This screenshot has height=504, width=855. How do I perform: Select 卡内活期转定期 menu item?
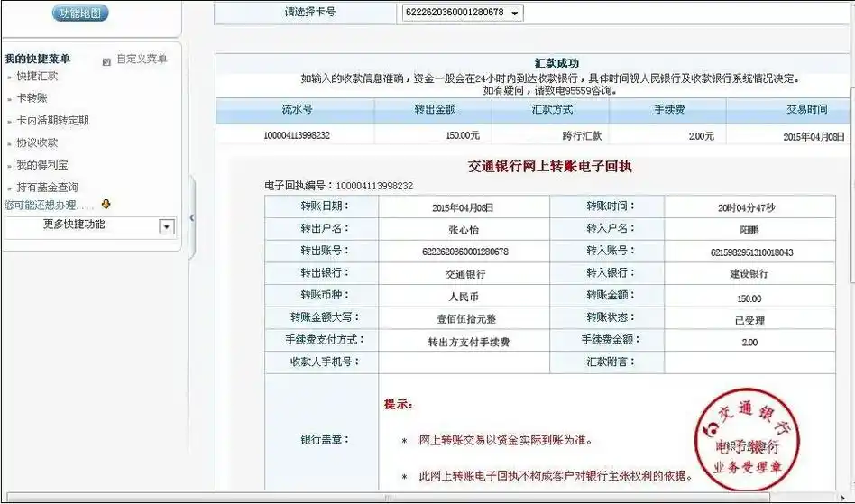tap(52, 121)
